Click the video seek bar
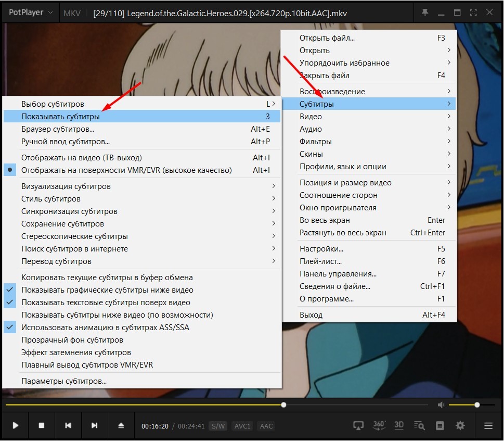 pos(156,405)
